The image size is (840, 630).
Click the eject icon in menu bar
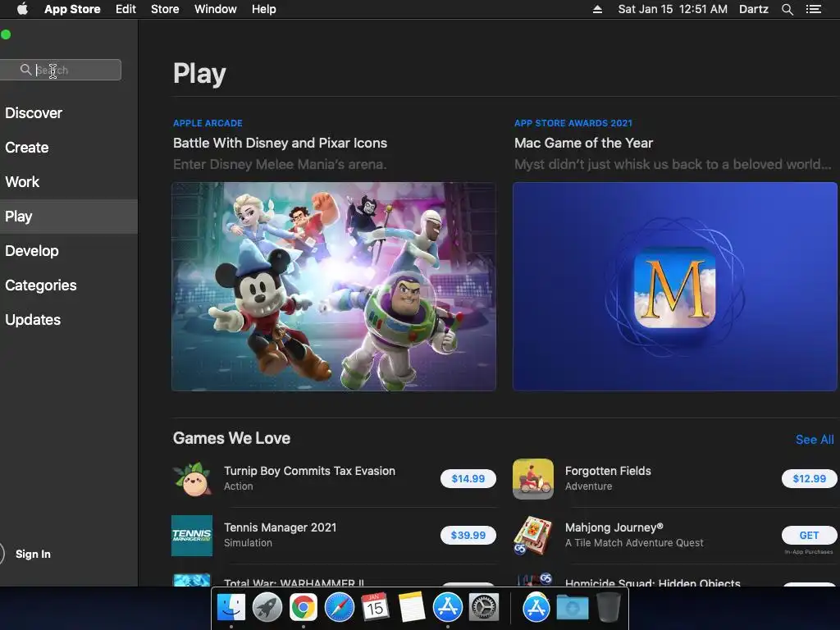(597, 9)
